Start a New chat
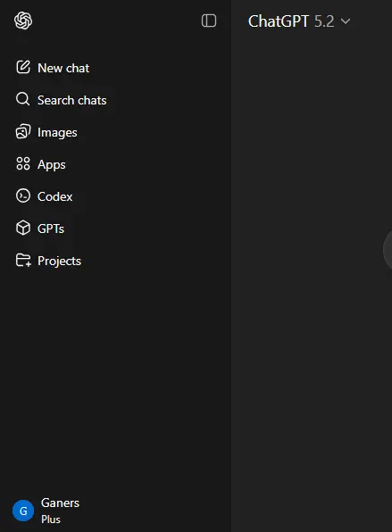Image resolution: width=392 pixels, height=532 pixels. (x=63, y=68)
